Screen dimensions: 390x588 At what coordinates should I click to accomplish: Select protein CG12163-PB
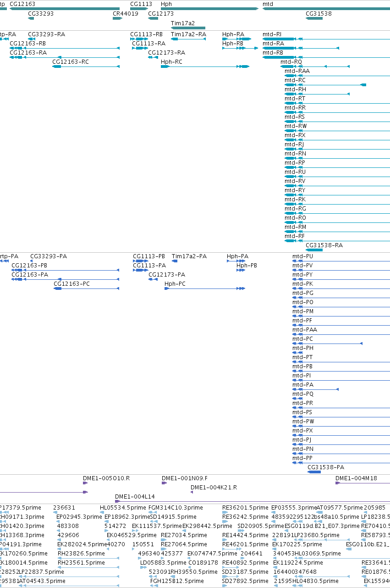(x=29, y=266)
